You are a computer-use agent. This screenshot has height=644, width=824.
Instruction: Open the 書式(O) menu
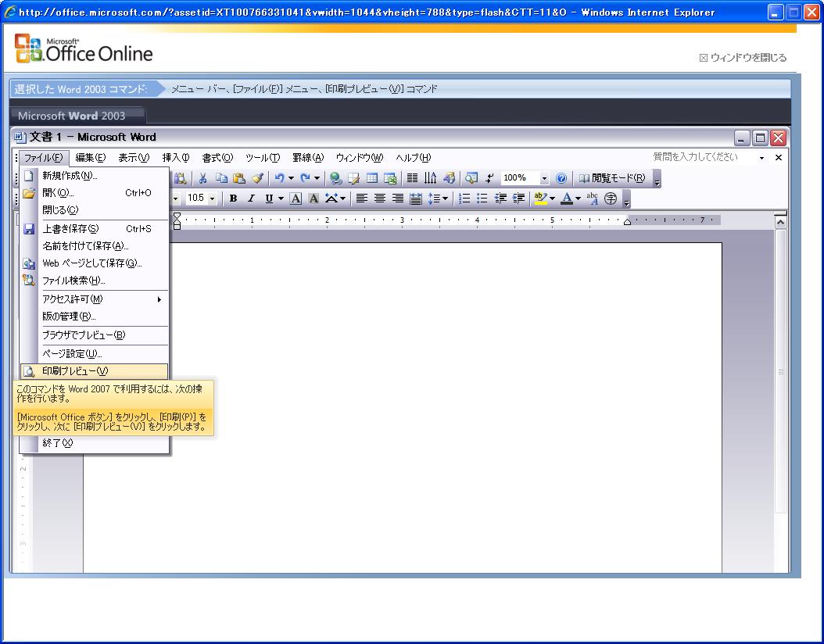coord(217,158)
